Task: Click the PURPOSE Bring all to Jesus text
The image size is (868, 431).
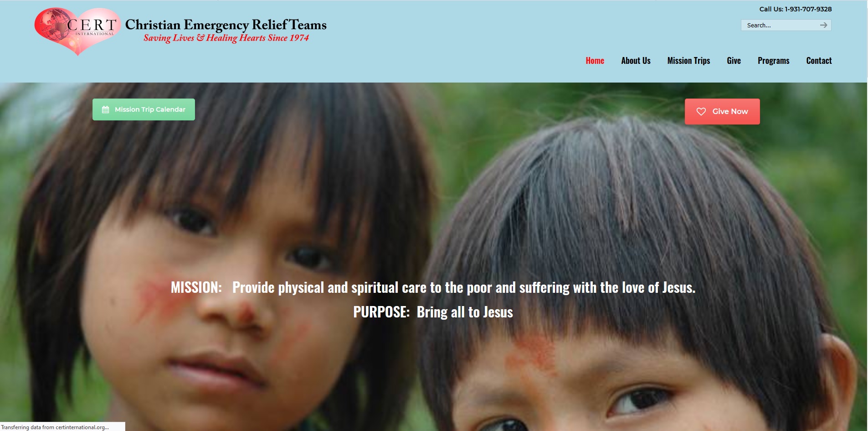Action: 433,312
